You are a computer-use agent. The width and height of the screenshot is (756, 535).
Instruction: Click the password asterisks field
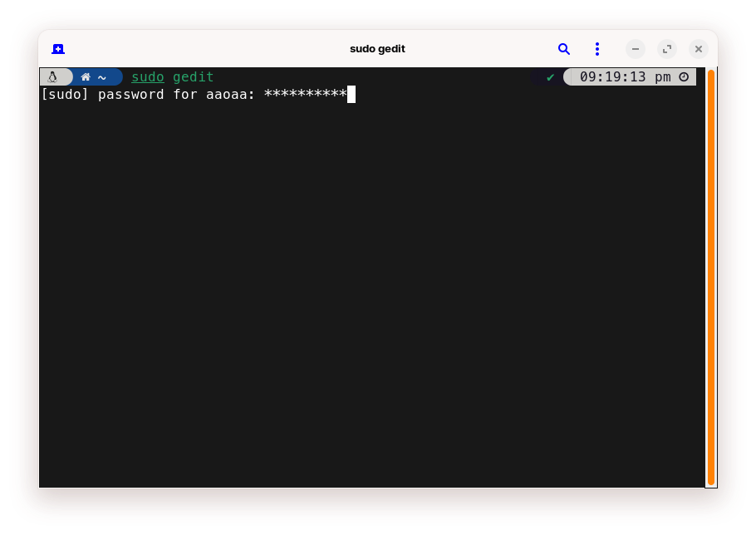click(305, 95)
